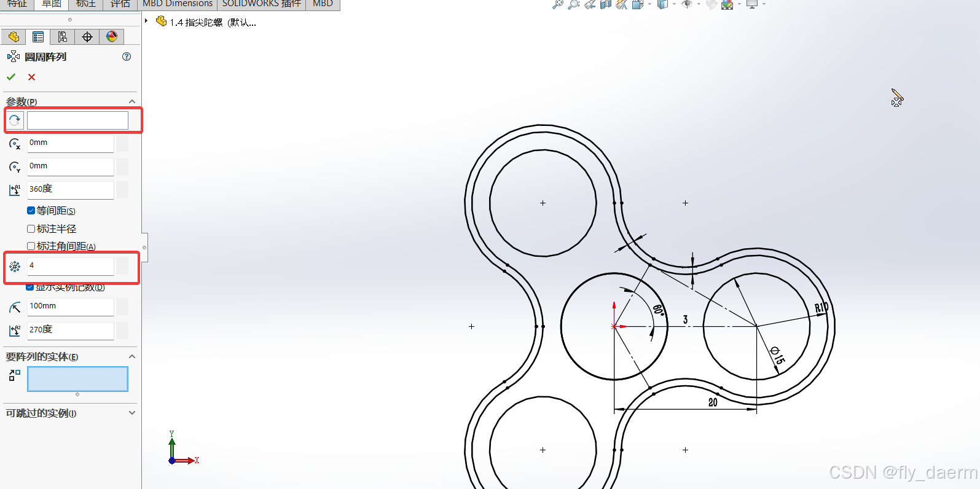The image size is (980, 489).
Task: Click Apply Scene icon
Action: (727, 4)
